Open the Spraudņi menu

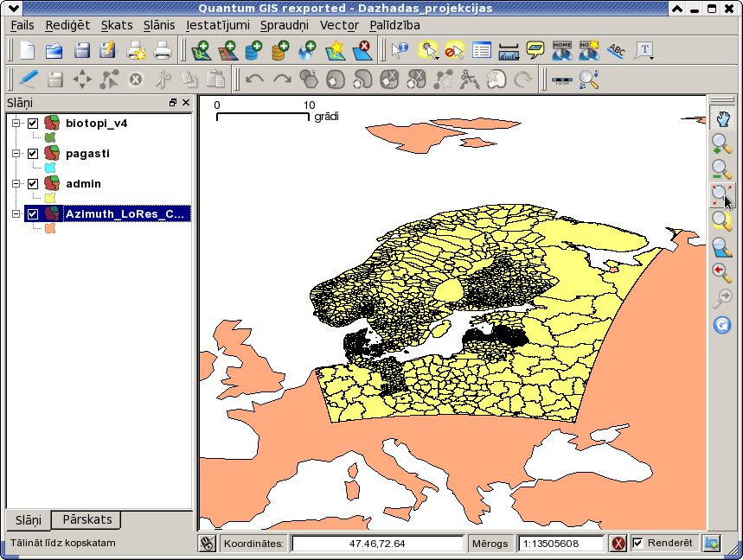coord(285,25)
